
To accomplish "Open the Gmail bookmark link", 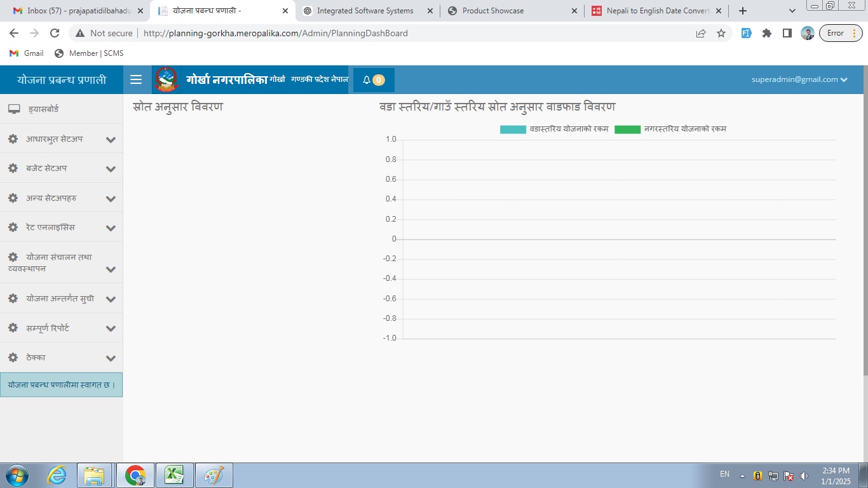I will [x=27, y=53].
